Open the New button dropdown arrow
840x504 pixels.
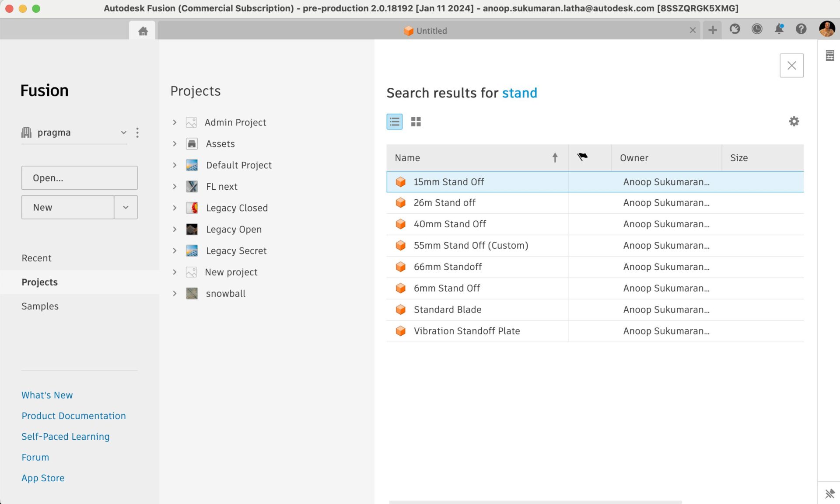[x=126, y=207]
